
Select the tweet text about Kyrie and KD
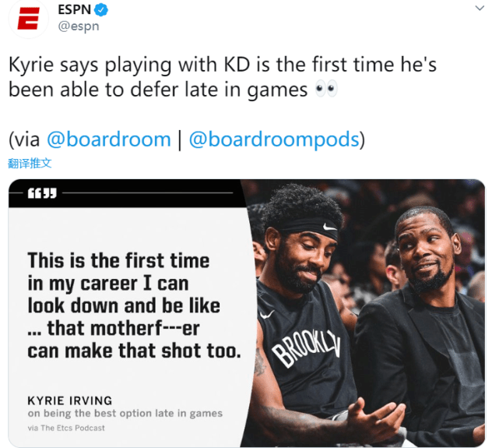click(223, 77)
